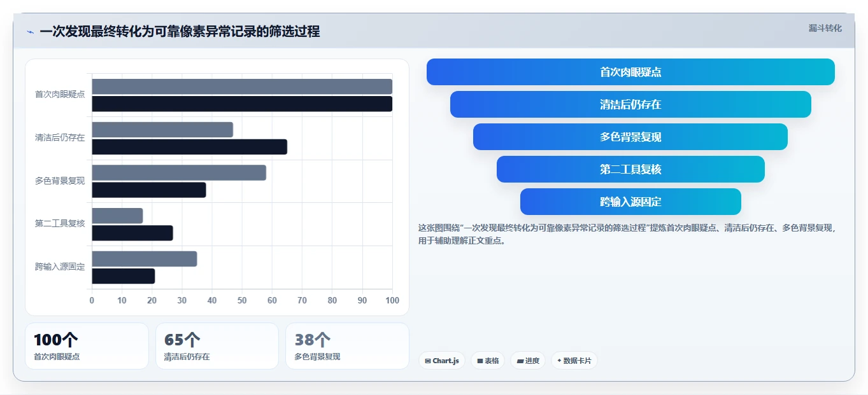Click the 表格 chip

click(488, 361)
